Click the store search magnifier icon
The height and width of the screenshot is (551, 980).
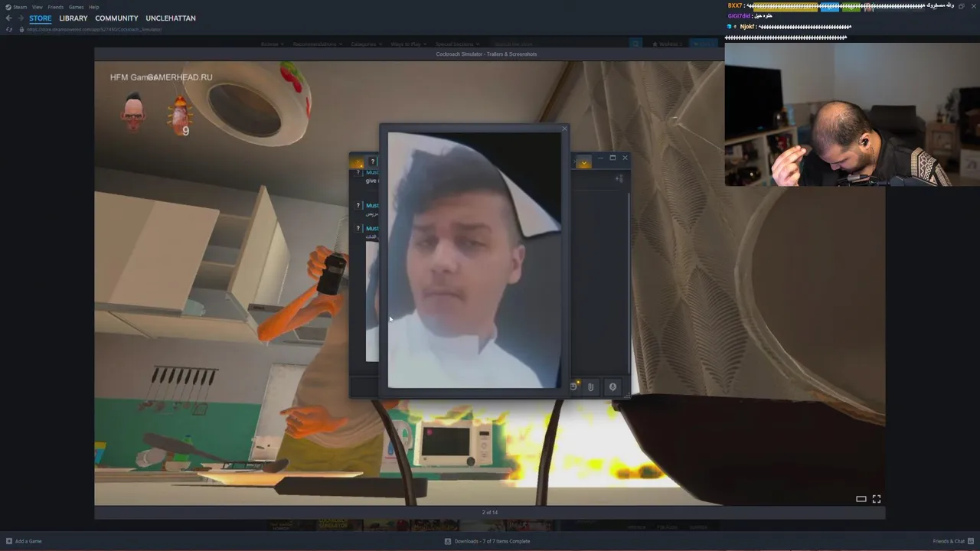[635, 44]
